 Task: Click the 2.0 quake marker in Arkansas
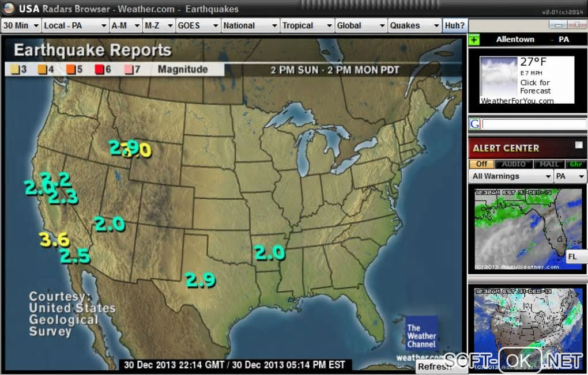click(x=270, y=253)
